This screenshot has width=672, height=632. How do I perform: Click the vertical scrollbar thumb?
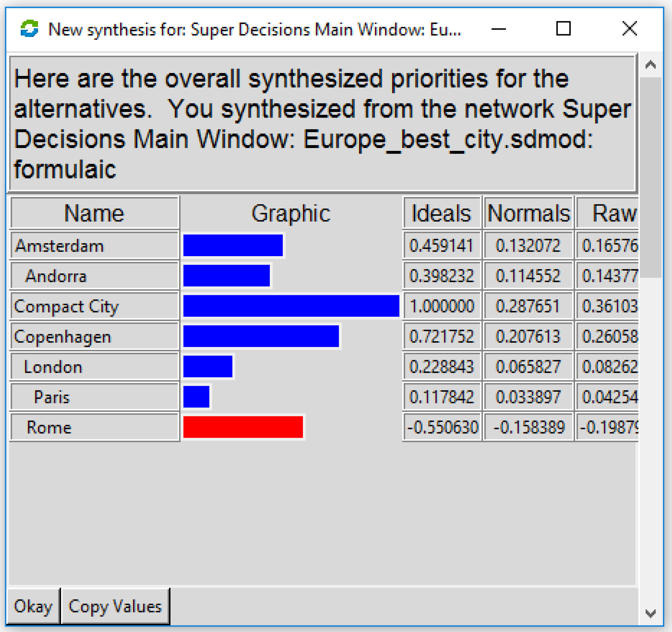tap(650, 177)
